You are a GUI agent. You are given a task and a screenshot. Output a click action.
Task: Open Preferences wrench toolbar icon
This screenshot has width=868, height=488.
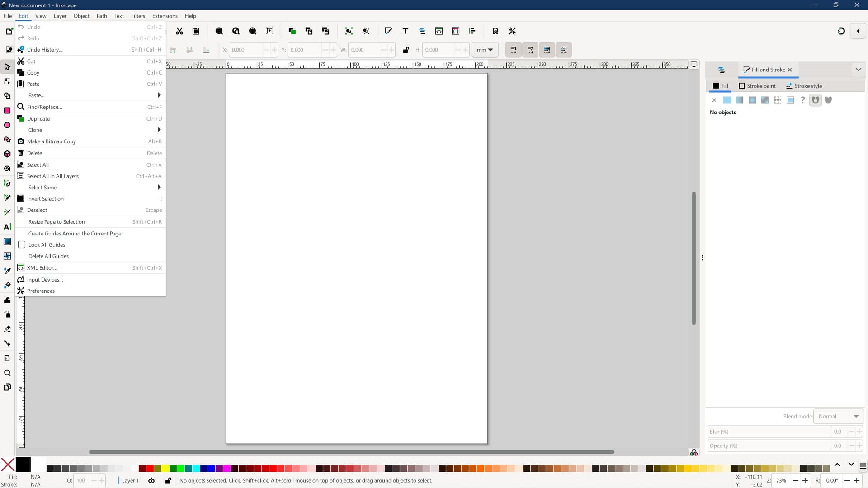[x=512, y=31]
